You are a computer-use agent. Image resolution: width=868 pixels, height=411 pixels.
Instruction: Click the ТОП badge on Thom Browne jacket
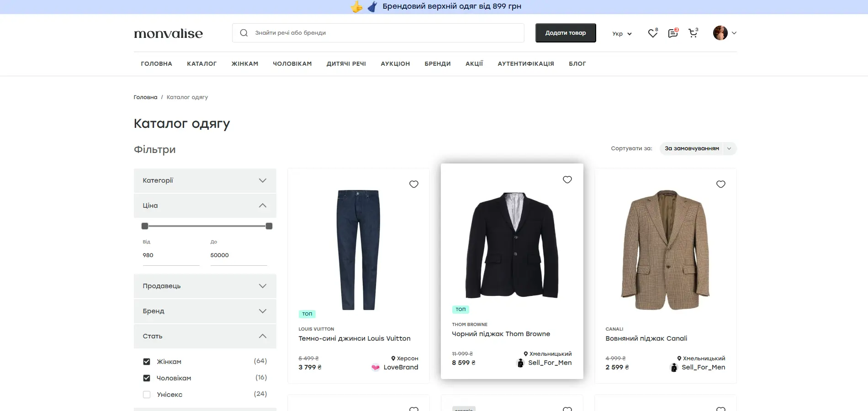coord(460,310)
